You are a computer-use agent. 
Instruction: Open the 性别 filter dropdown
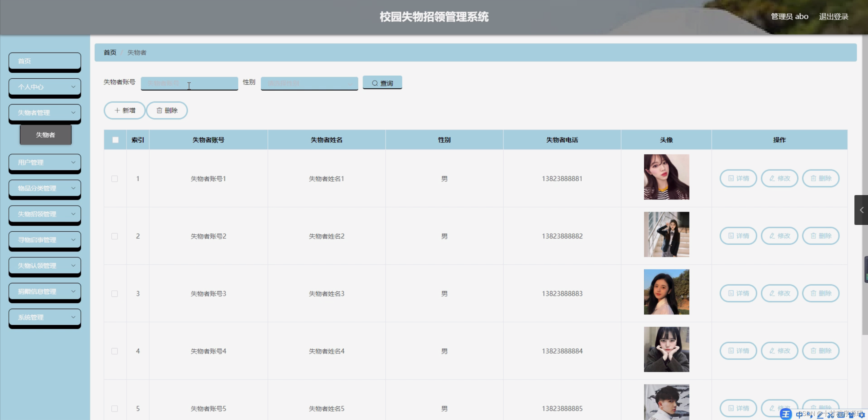[x=309, y=83]
